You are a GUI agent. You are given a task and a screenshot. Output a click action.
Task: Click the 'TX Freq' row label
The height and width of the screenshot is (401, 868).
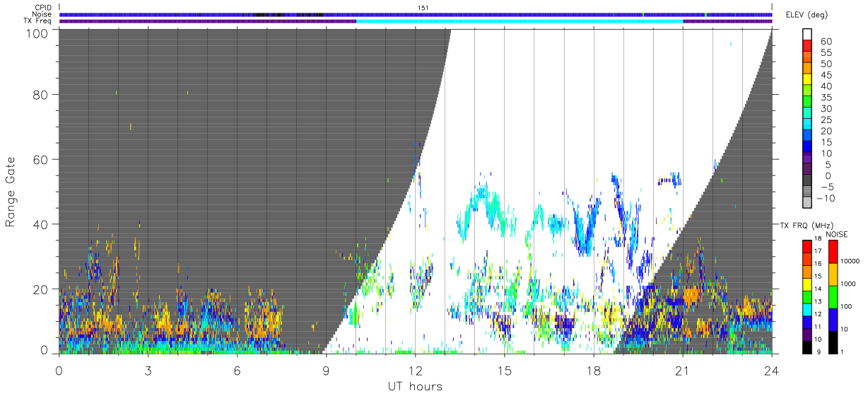pyautogui.click(x=38, y=21)
